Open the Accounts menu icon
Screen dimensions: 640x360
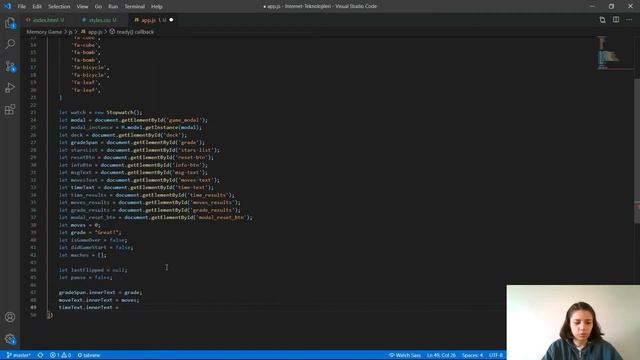tap(10, 317)
